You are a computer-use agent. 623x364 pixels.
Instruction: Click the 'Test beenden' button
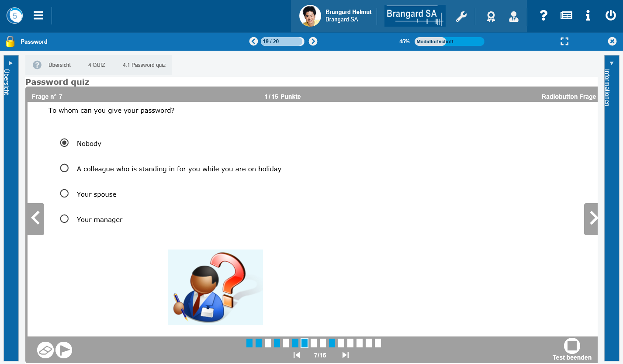tap(572, 349)
